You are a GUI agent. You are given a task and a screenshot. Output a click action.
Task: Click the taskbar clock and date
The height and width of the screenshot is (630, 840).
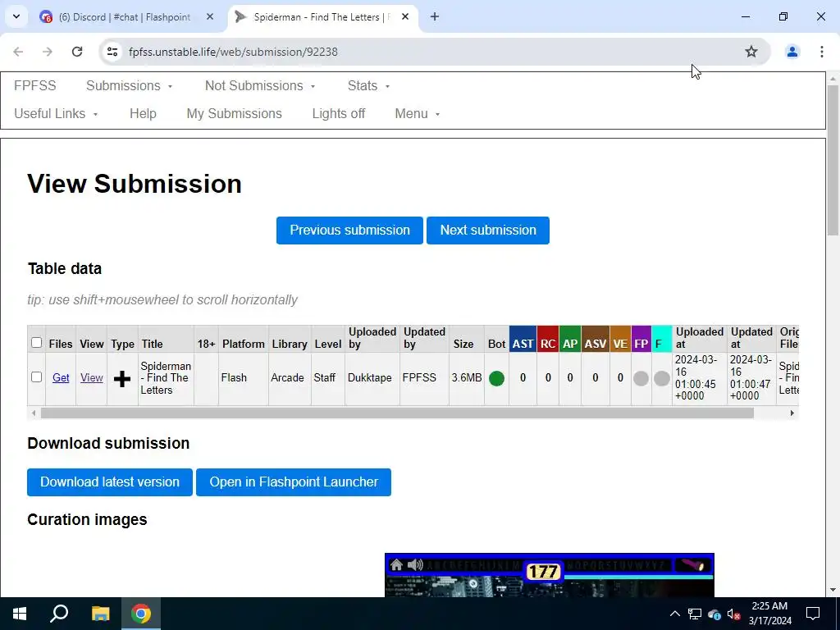point(769,614)
